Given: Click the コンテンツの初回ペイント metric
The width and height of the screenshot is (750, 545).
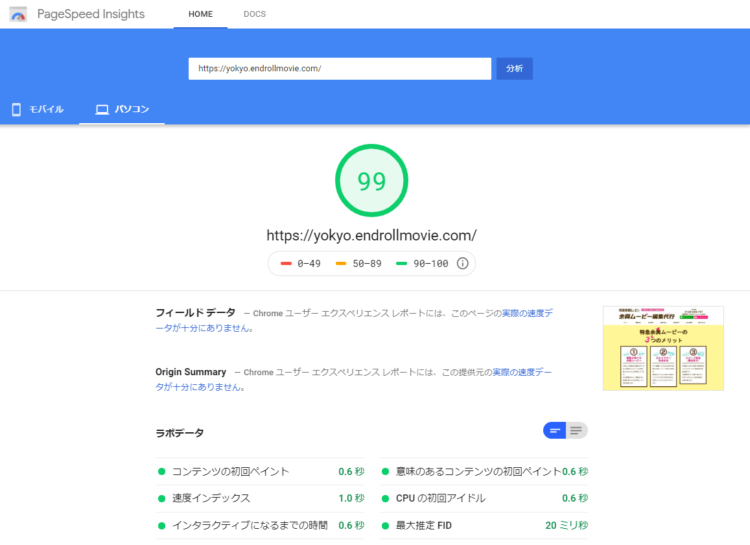Looking at the screenshot, I should [260, 471].
